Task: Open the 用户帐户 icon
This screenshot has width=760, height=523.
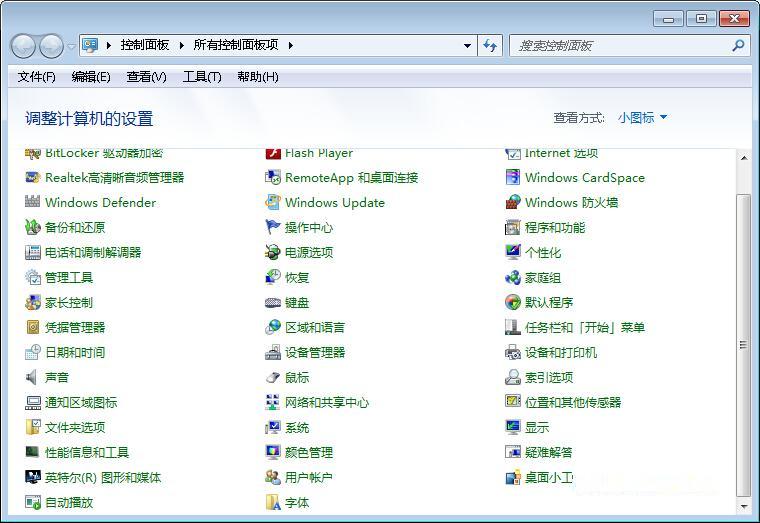Action: coord(273,477)
